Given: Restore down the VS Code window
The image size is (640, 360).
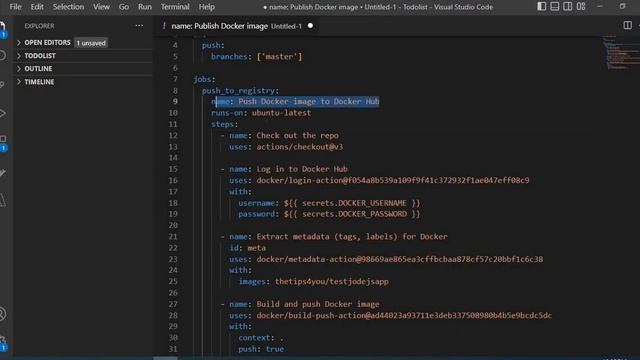Looking at the screenshot, I should [x=622, y=7].
